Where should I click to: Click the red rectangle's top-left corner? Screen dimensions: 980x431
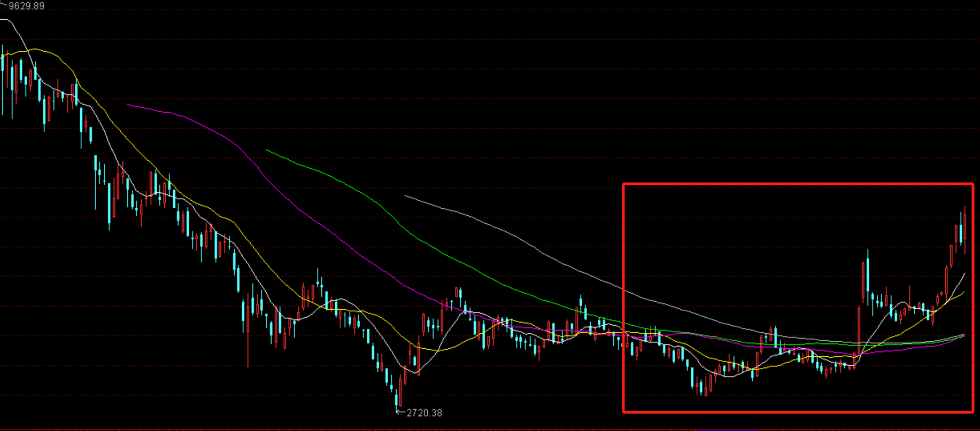tap(623, 185)
